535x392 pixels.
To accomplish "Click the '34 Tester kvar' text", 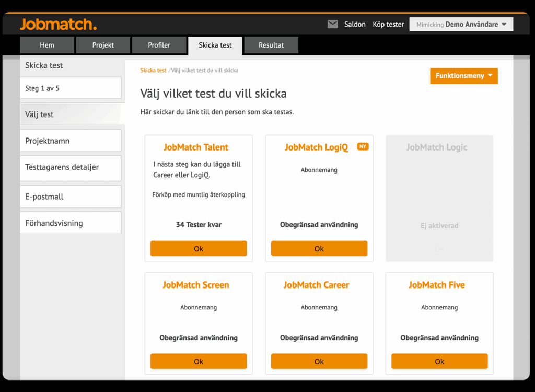I will (199, 225).
